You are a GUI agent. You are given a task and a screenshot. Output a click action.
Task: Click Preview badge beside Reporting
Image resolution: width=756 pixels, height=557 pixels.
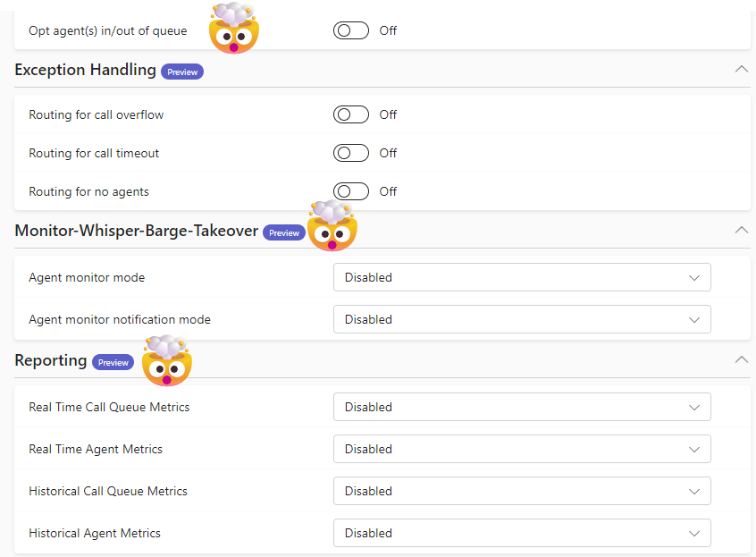(x=113, y=363)
